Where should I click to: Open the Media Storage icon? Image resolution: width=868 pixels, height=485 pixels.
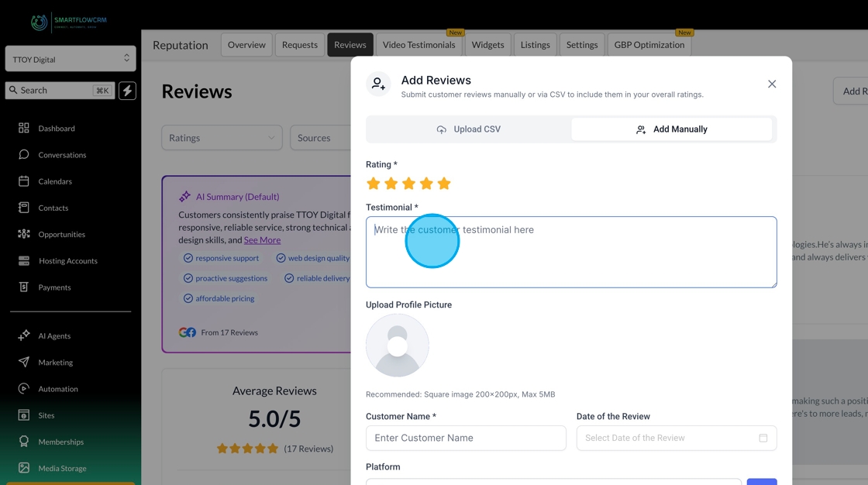[23, 468]
